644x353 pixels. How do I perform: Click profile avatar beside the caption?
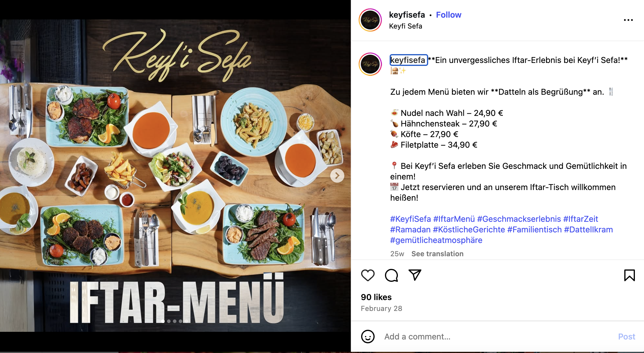[x=370, y=64]
